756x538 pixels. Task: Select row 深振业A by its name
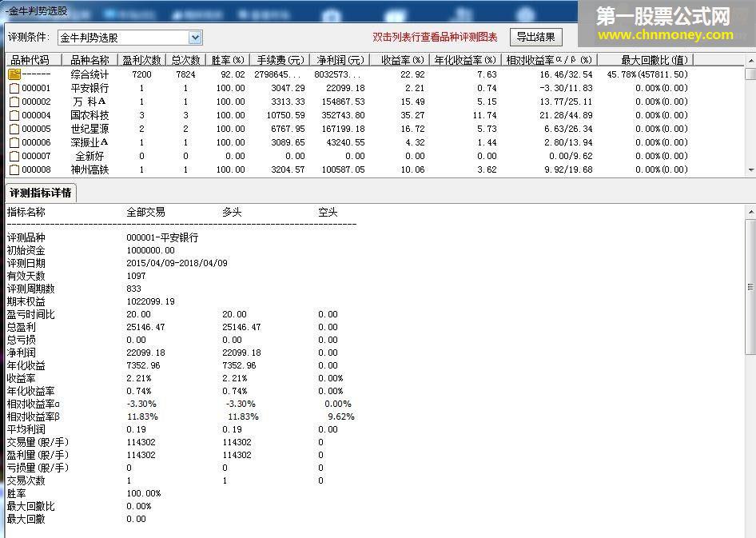[90, 143]
